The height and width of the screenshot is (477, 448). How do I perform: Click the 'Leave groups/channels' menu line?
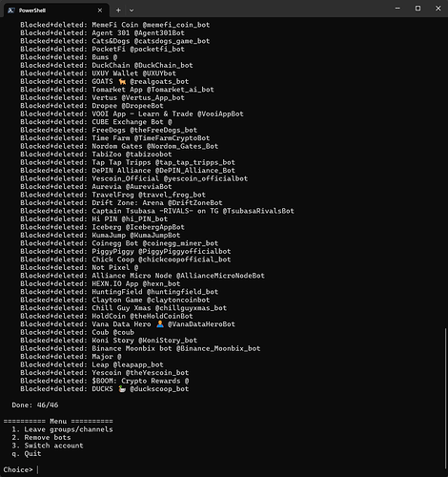[x=62, y=429]
